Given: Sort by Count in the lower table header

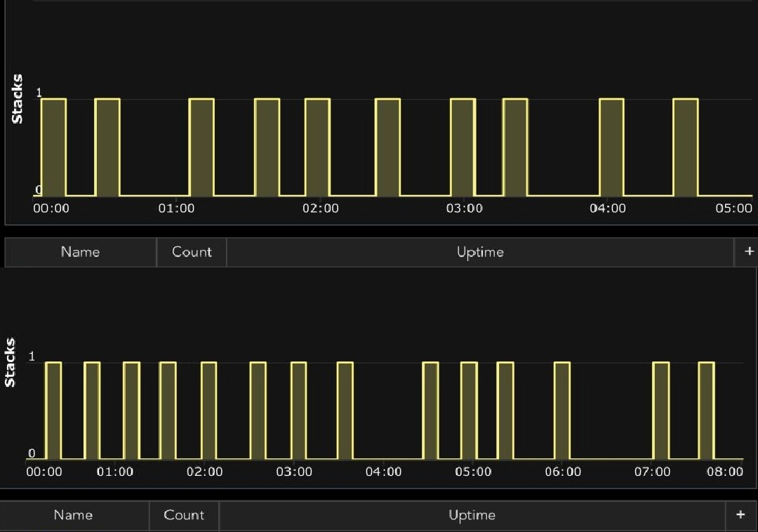Looking at the screenshot, I should [184, 515].
